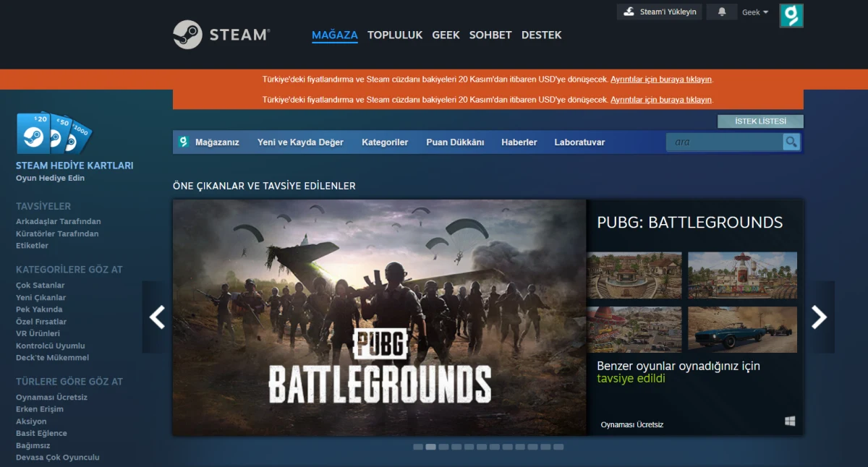Open Küratörler Tarafından recommendations

(57, 233)
